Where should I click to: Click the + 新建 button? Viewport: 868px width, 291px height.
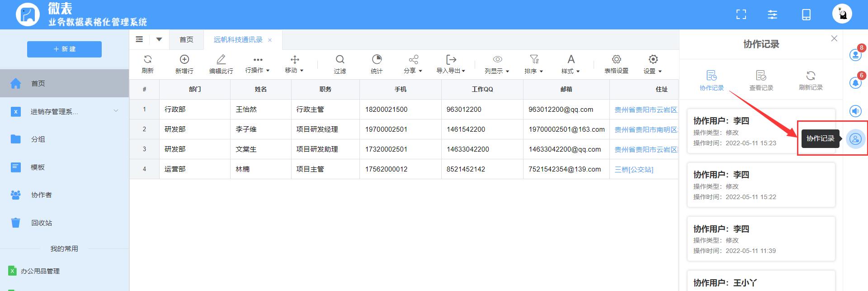(x=64, y=49)
